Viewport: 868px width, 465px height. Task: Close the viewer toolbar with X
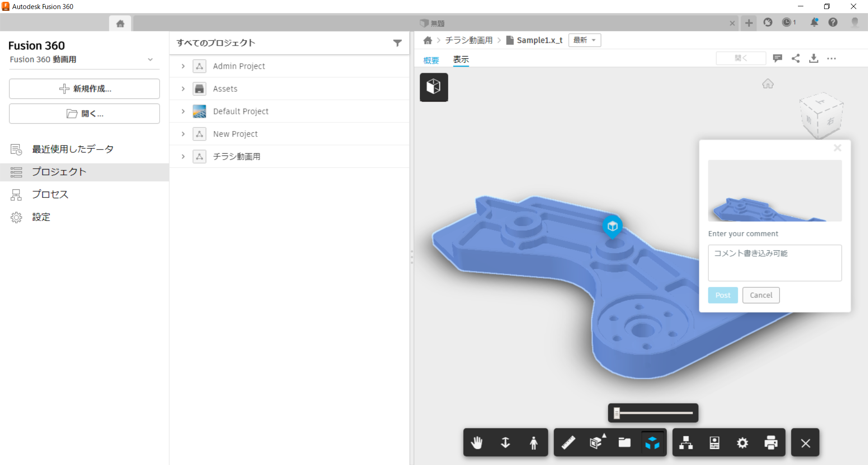tap(806, 443)
